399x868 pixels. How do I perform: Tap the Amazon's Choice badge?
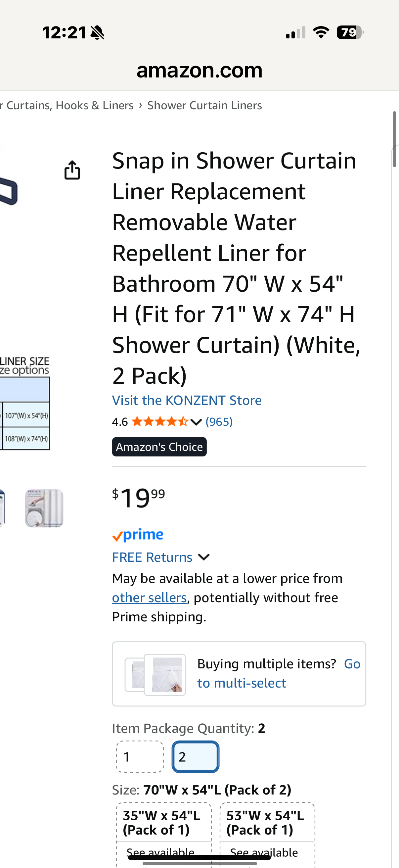point(159,447)
